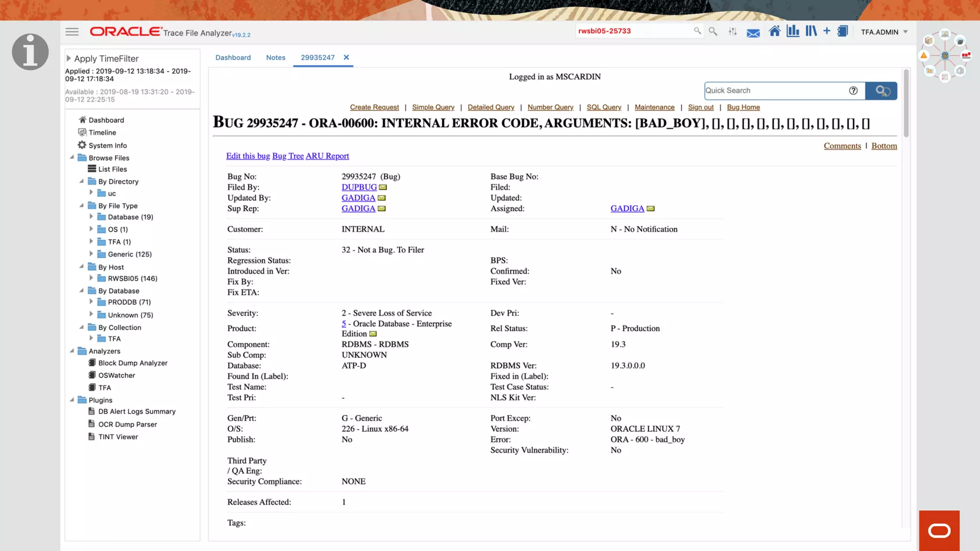Open the notebook icon in toolbar
The image size is (980, 551).
842,31
